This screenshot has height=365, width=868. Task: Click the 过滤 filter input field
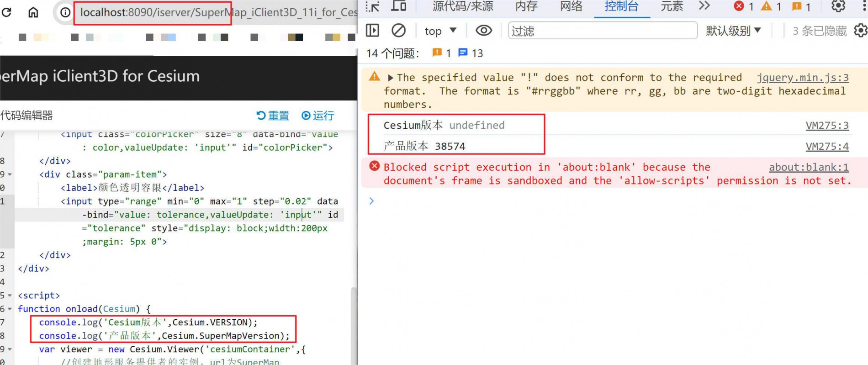tap(603, 31)
